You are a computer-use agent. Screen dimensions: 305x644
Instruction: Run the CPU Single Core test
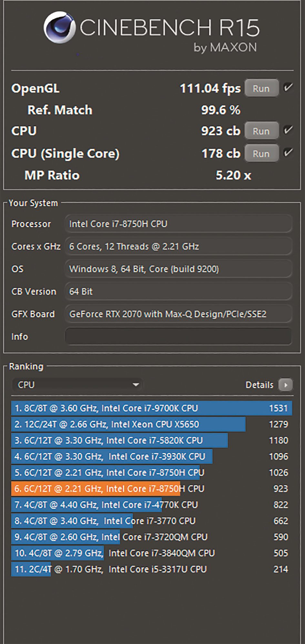261,154
